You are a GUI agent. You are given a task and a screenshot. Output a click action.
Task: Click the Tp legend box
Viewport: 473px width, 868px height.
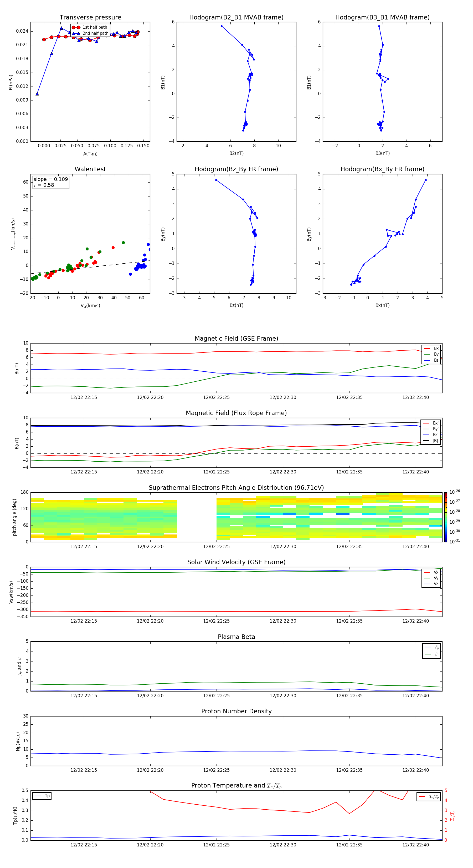[x=42, y=796]
